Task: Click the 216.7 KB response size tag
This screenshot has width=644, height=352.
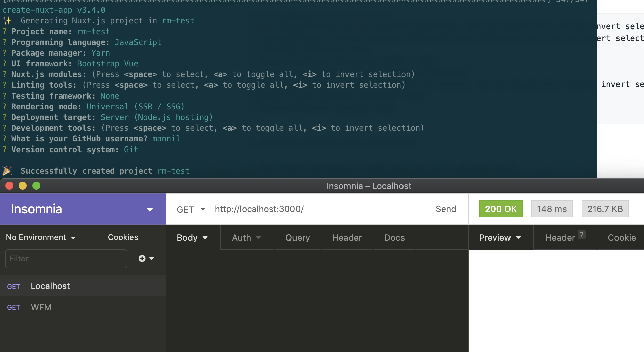Action: pos(605,209)
